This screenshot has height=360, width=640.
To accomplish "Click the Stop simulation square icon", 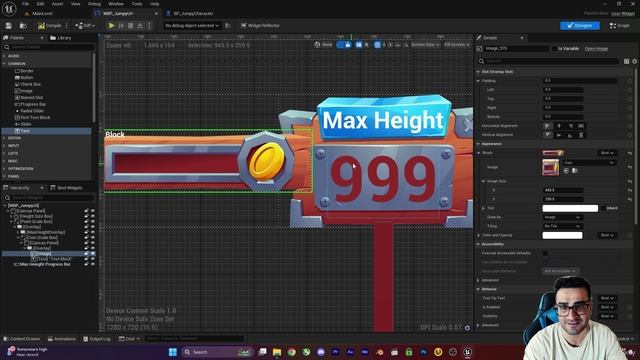I will tap(131, 25).
